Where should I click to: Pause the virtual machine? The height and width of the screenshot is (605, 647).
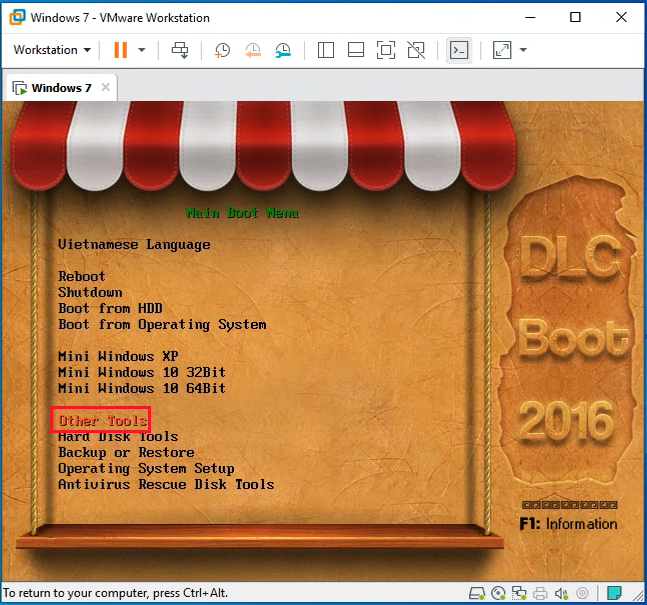[x=120, y=50]
